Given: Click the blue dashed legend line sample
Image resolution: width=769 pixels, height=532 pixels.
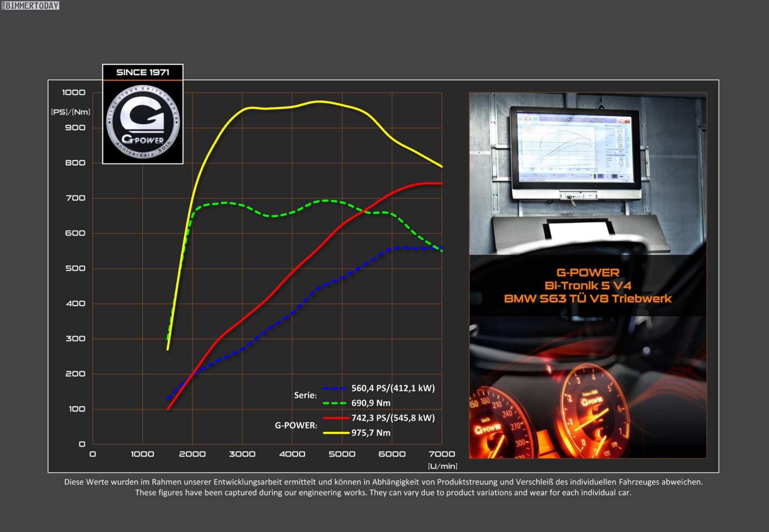Looking at the screenshot, I should 334,388.
